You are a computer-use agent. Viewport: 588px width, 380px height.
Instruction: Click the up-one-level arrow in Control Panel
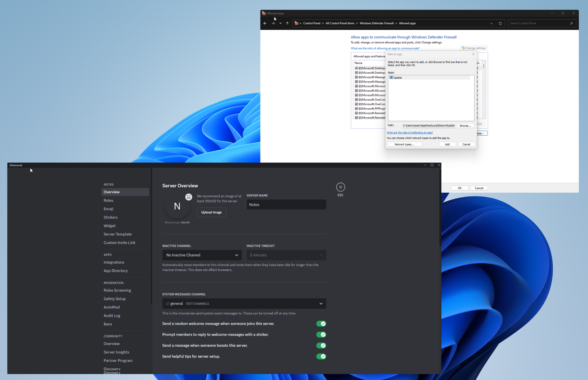coord(287,23)
